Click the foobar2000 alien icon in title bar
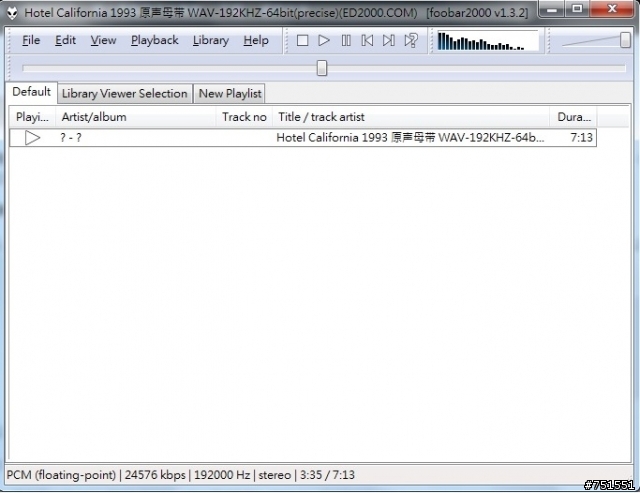This screenshot has height=493, width=640. tap(12, 13)
